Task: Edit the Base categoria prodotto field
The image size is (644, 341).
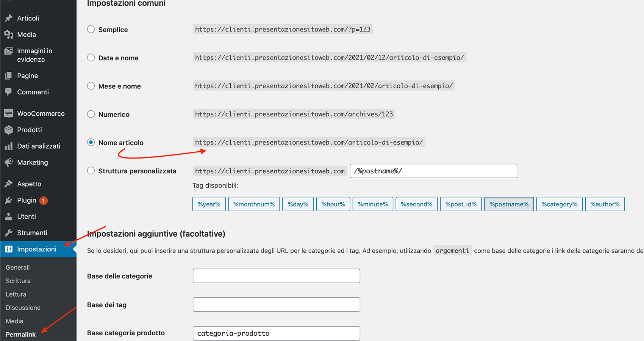Action: [x=277, y=333]
